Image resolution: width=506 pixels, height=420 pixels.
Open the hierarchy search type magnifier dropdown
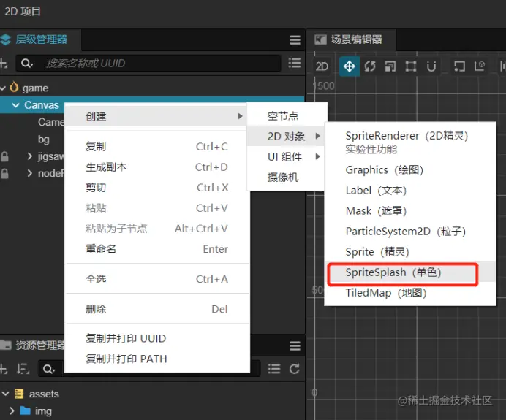[x=27, y=63]
